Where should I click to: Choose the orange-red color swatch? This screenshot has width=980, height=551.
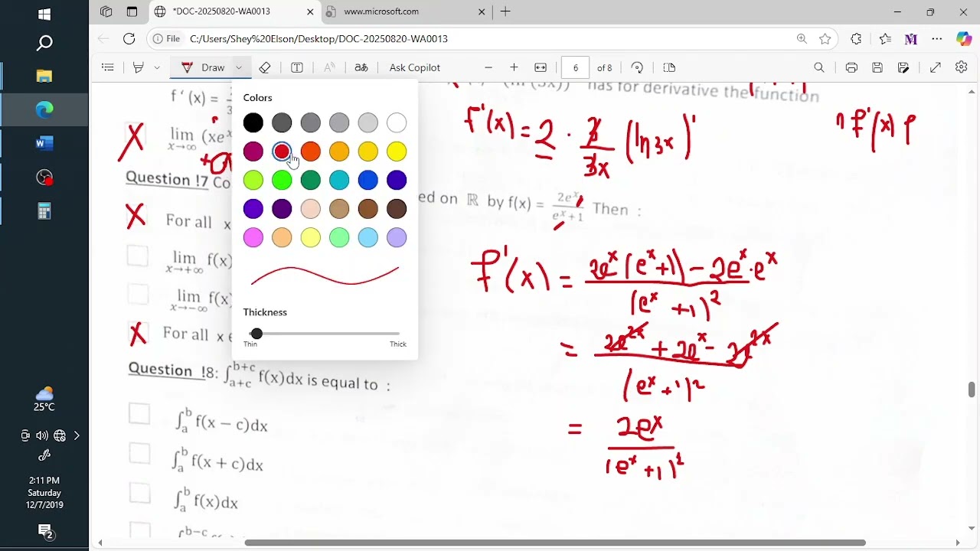[x=311, y=152]
